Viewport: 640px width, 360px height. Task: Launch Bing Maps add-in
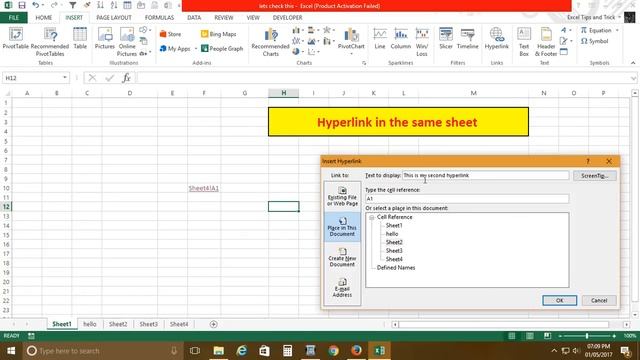(218, 34)
